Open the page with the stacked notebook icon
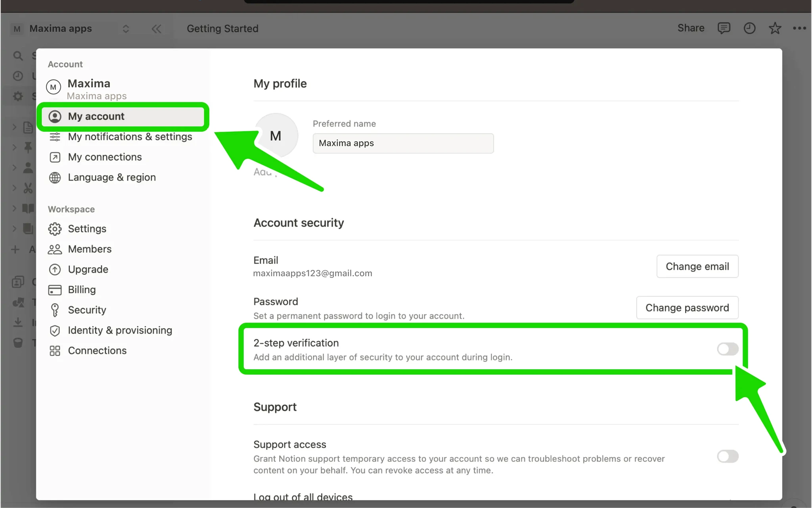812x508 pixels. click(28, 228)
